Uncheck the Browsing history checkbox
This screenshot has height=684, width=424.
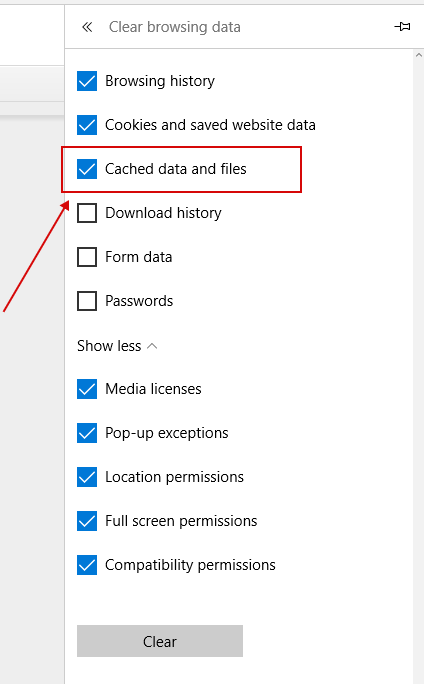(87, 81)
